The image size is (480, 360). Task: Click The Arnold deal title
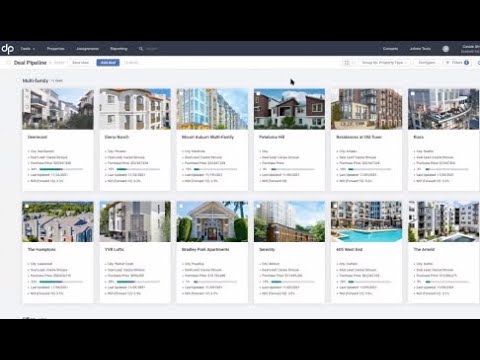[424, 249]
